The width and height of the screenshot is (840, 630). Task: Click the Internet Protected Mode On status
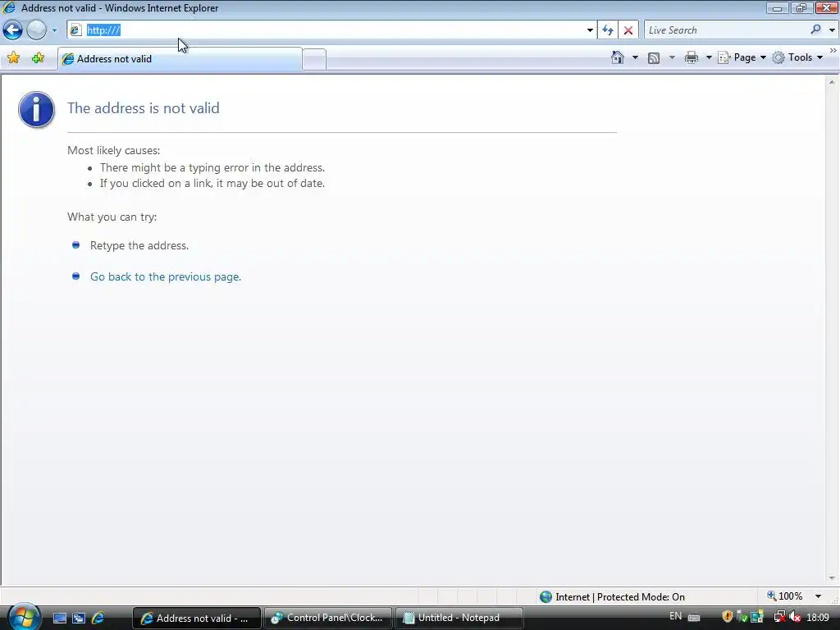612,597
